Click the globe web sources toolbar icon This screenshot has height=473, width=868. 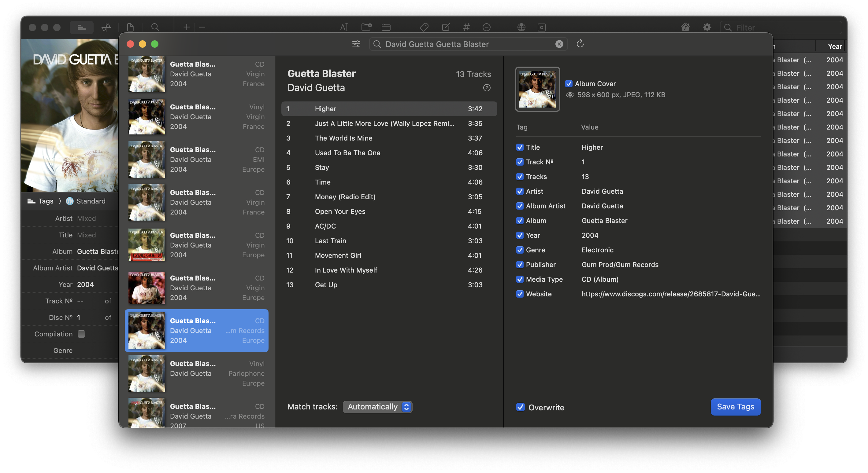click(x=521, y=27)
